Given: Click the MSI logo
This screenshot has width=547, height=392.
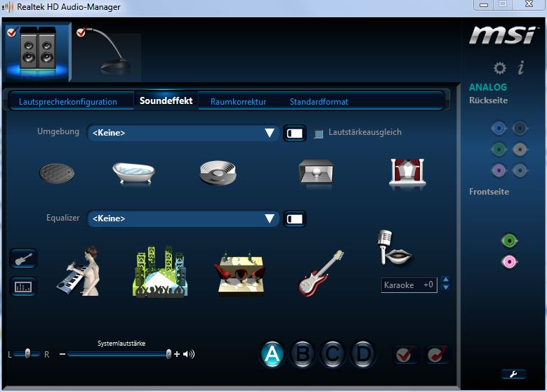Looking at the screenshot, I should [502, 36].
